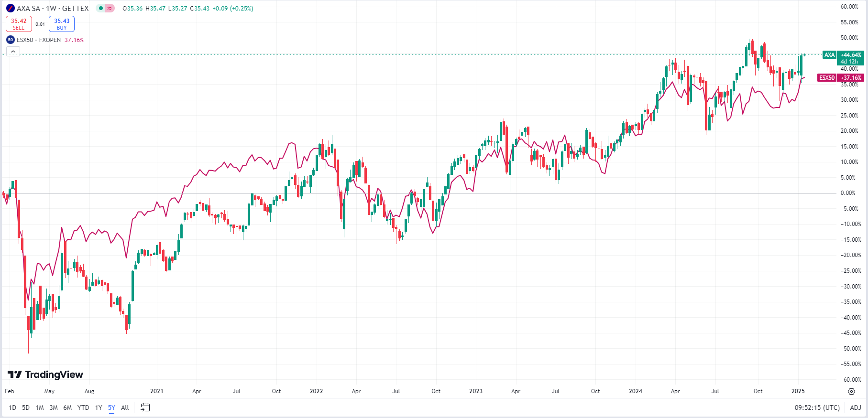Switch range to 5D
Viewport: 868px width, 418px height.
click(x=26, y=407)
